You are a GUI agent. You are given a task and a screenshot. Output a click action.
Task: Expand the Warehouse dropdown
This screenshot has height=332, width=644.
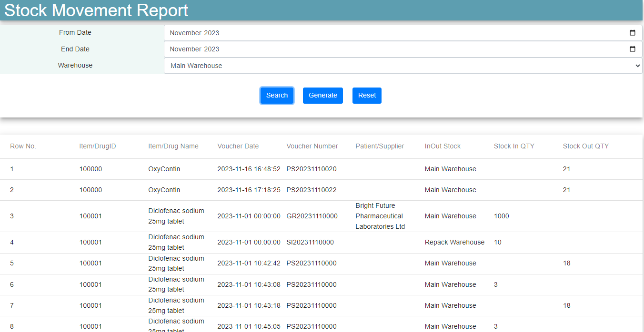point(403,66)
